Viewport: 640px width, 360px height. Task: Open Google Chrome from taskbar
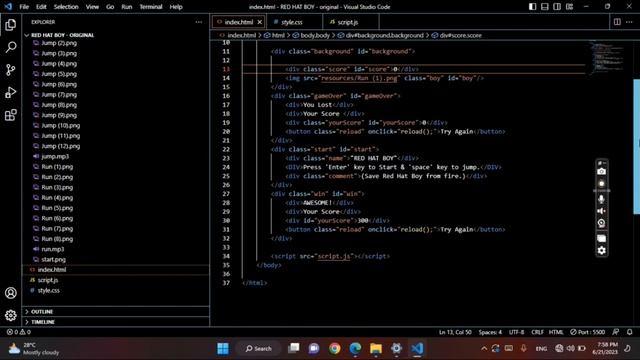coord(335,349)
